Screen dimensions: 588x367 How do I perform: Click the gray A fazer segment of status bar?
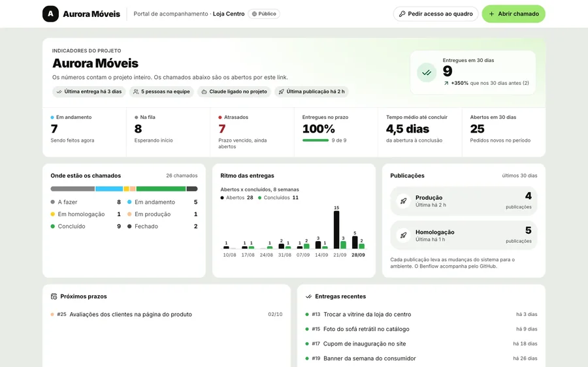[73, 189]
